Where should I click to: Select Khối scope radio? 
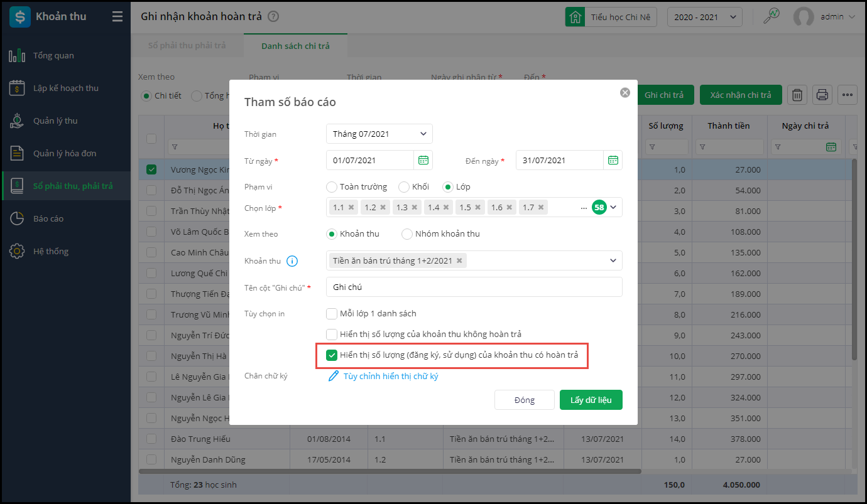[404, 187]
